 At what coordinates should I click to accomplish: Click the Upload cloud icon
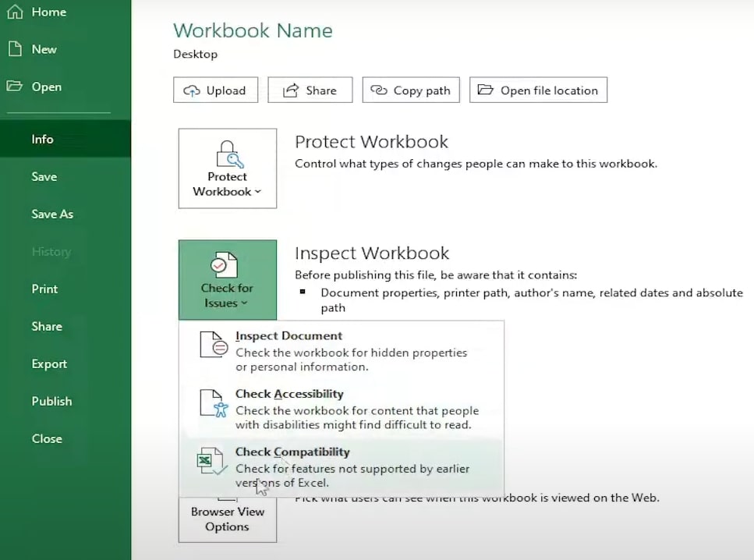192,90
